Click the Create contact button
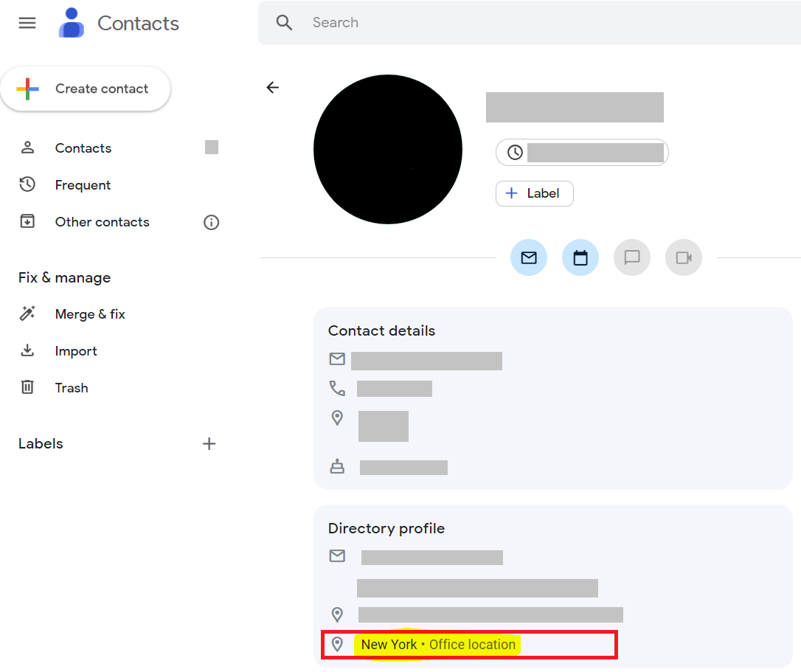 (86, 89)
